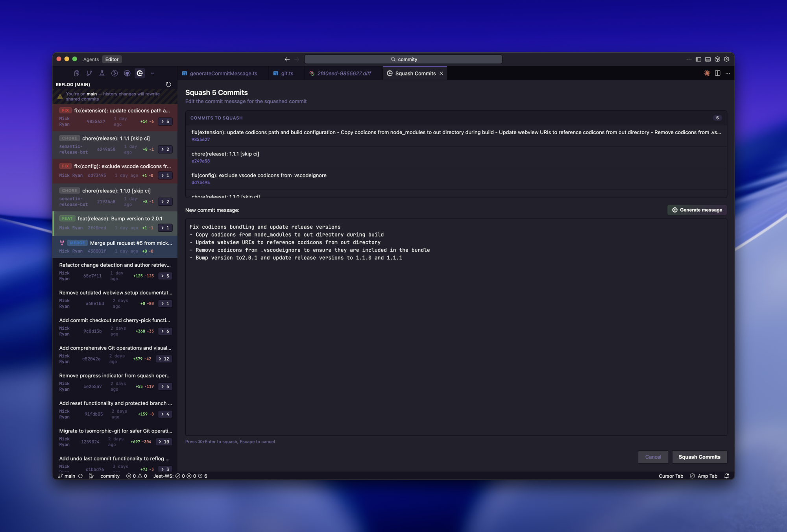The height and width of the screenshot is (532, 787).
Task: Click the orange Claude starburst icon
Action: click(707, 73)
